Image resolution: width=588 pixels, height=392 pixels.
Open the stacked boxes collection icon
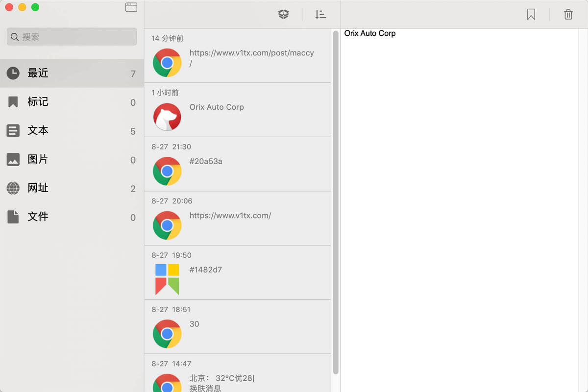(284, 15)
